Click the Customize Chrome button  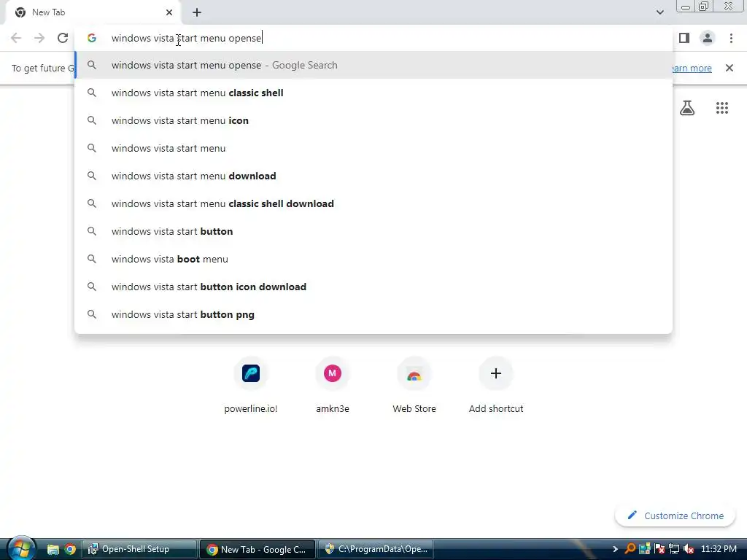pos(675,516)
